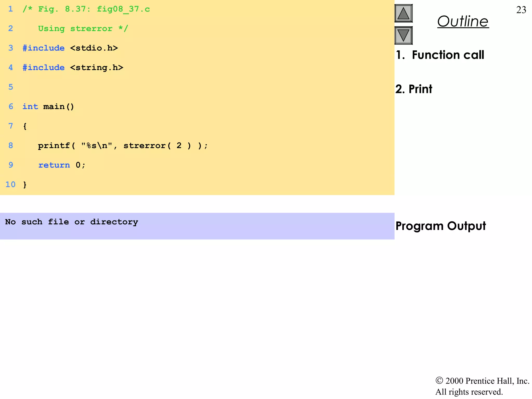
Task: Click the down arrow navigation button
Action: [403, 35]
